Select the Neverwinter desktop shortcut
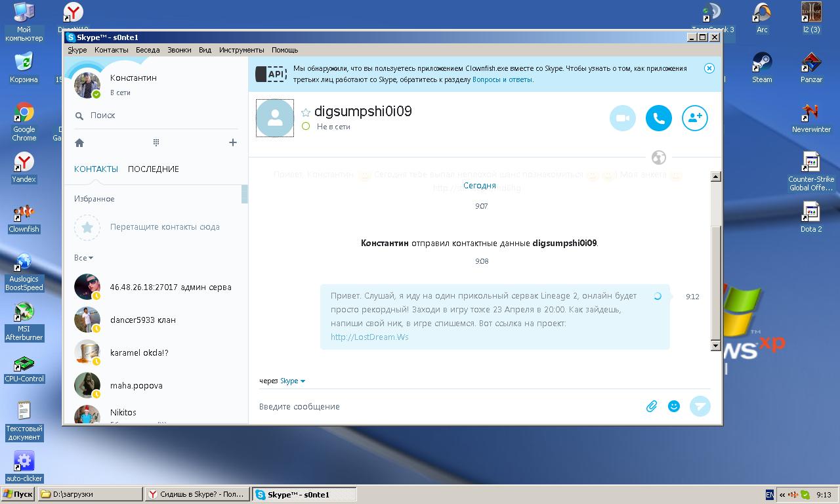The image size is (840, 504). [x=812, y=118]
